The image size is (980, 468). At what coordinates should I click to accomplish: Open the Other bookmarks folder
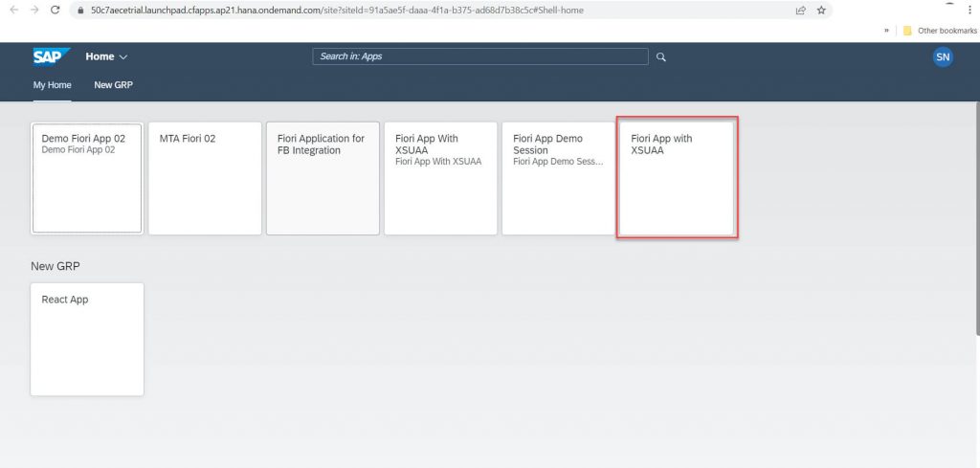(940, 31)
